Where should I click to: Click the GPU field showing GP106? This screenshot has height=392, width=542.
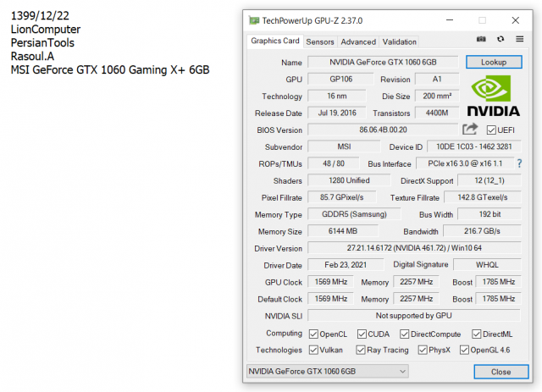pyautogui.click(x=340, y=79)
